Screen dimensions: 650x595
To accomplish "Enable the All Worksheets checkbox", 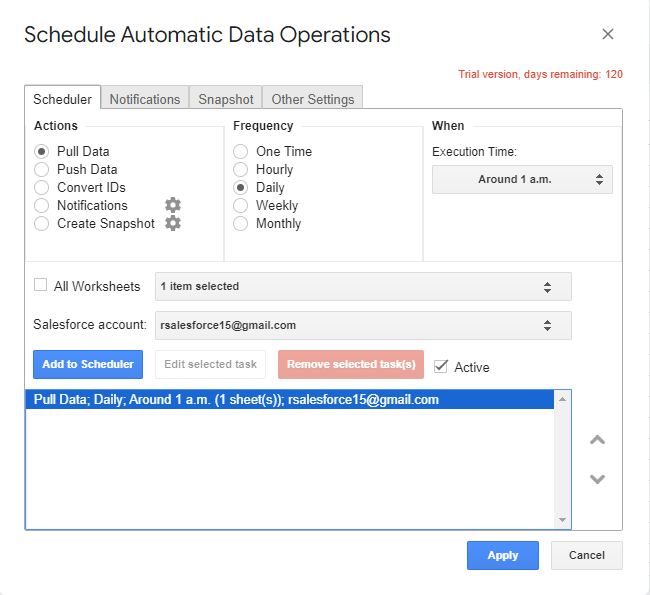I will pos(41,285).
